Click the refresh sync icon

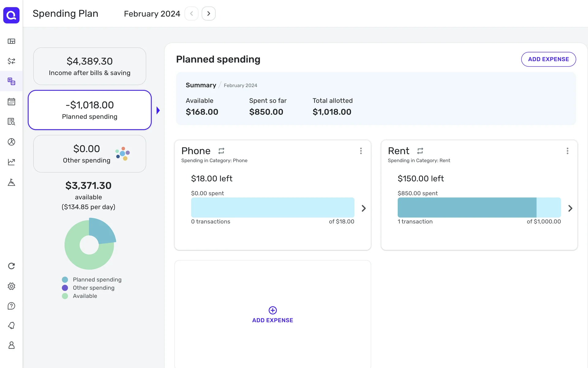tap(11, 266)
